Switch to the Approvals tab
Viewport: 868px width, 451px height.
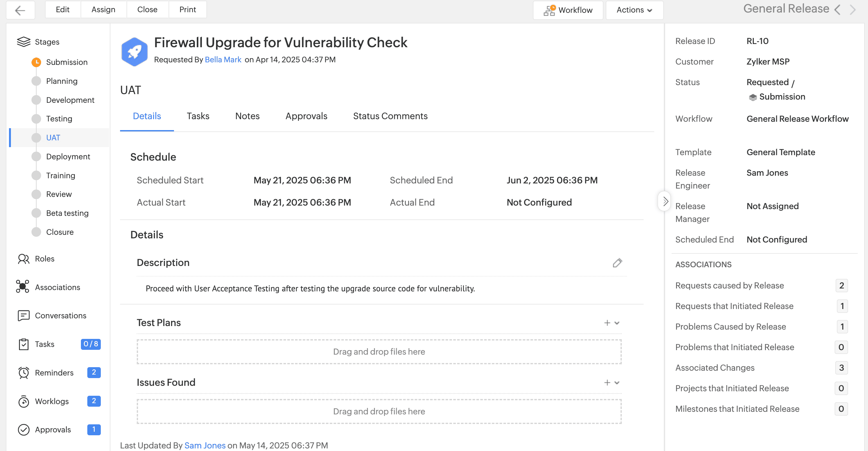[306, 116]
